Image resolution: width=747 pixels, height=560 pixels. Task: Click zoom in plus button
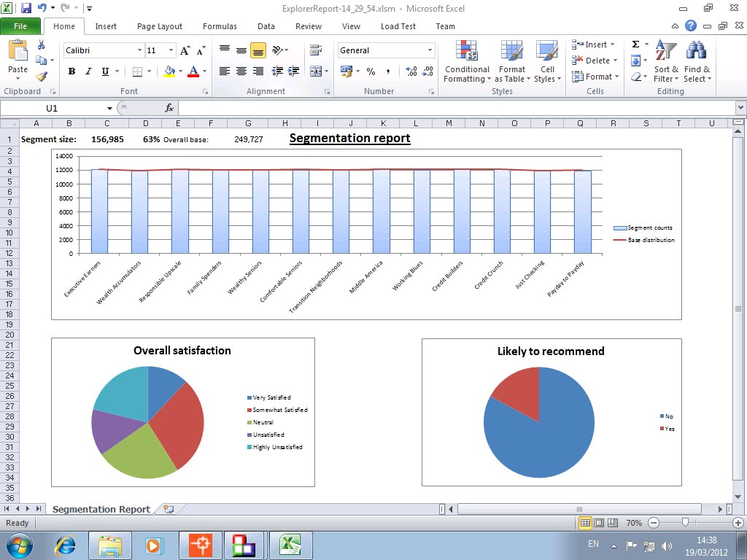pos(738,523)
